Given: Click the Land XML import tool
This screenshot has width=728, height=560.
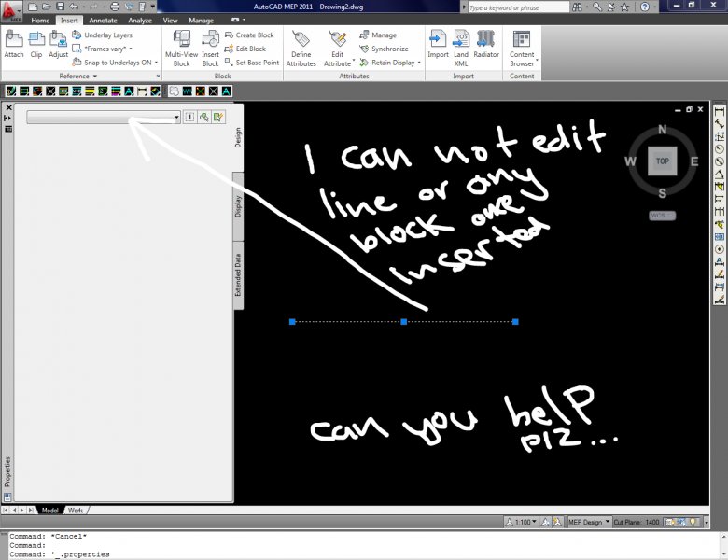Looking at the screenshot, I should click(461, 49).
